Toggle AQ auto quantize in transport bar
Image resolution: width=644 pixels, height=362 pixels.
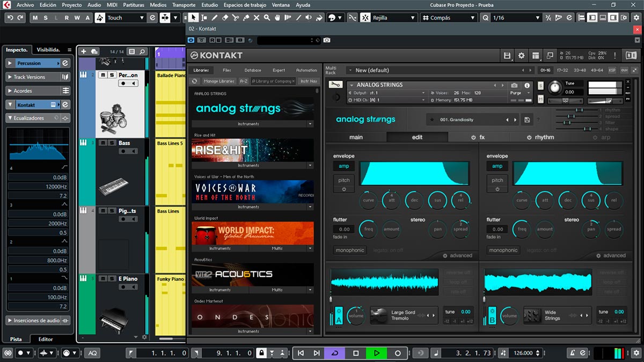click(93, 353)
